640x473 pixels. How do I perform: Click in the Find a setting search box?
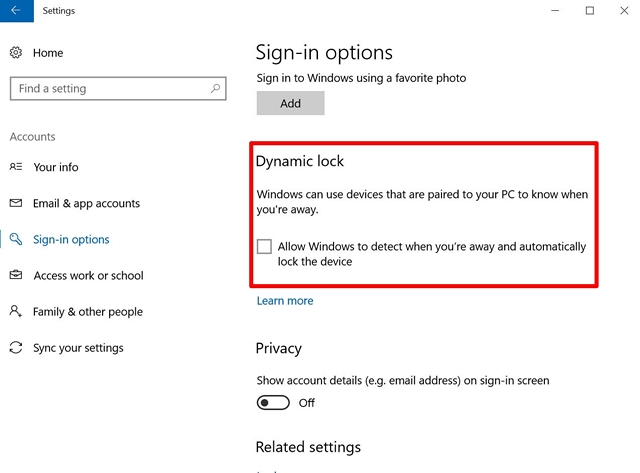[118, 88]
